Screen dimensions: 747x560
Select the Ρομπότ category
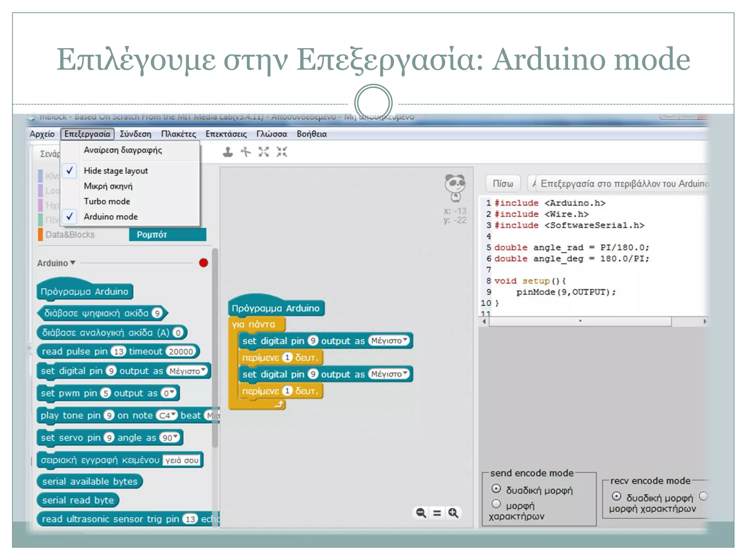point(167,234)
